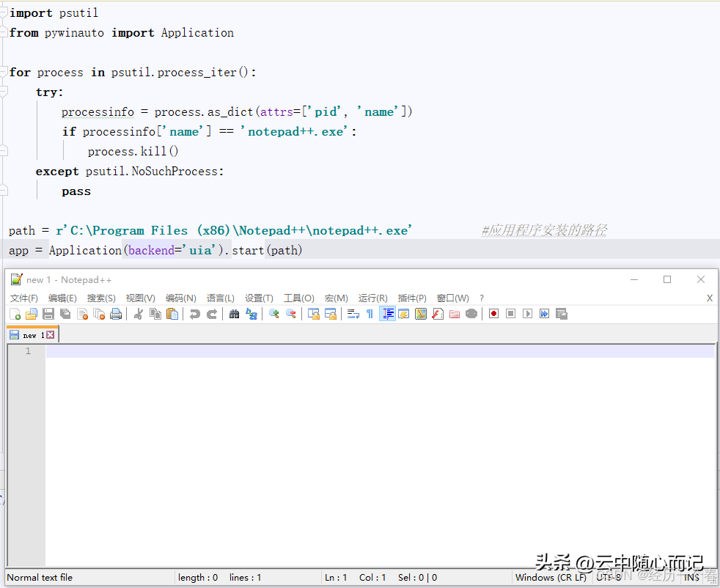Click the Close All documents toolbar icon
The image size is (720, 588).
coord(99,314)
